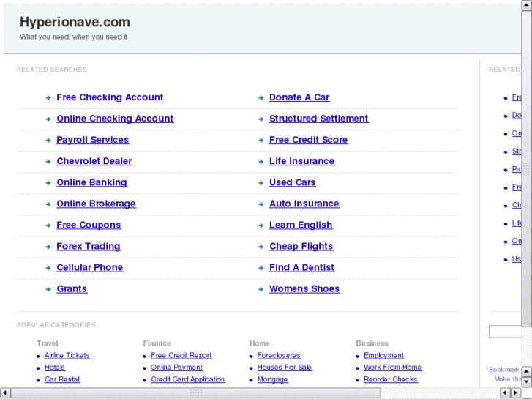Viewport: 532px width, 399px height.
Task: Open Free Credit Report under Finance
Action: [181, 356]
